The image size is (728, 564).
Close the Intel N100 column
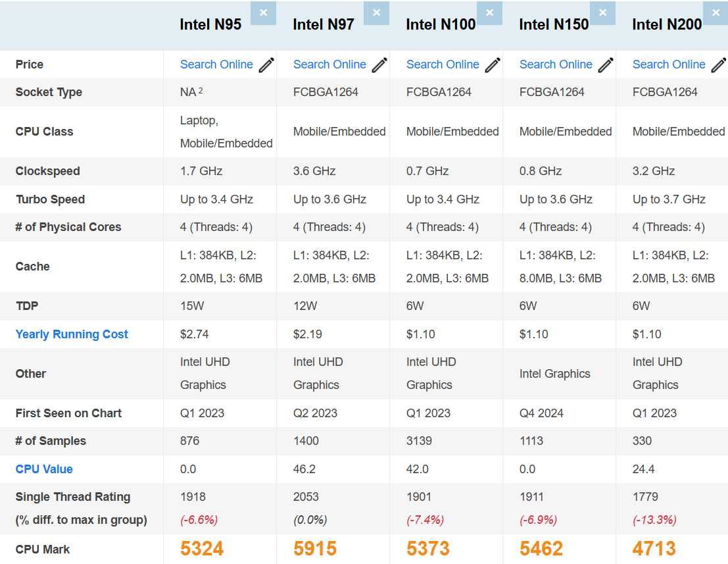(489, 13)
